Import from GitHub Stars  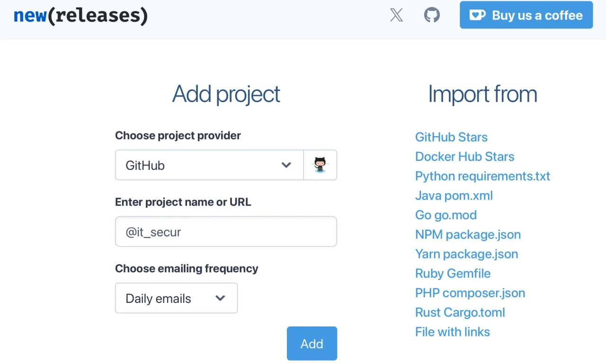point(451,137)
